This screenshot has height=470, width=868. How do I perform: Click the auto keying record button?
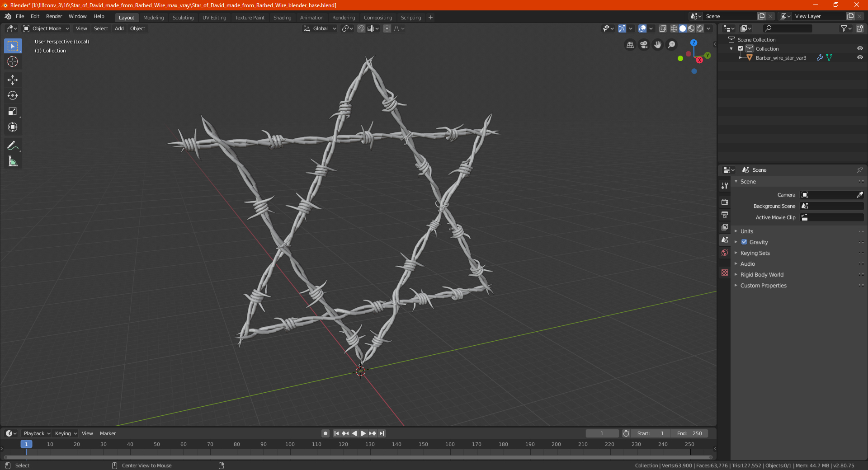pos(325,433)
